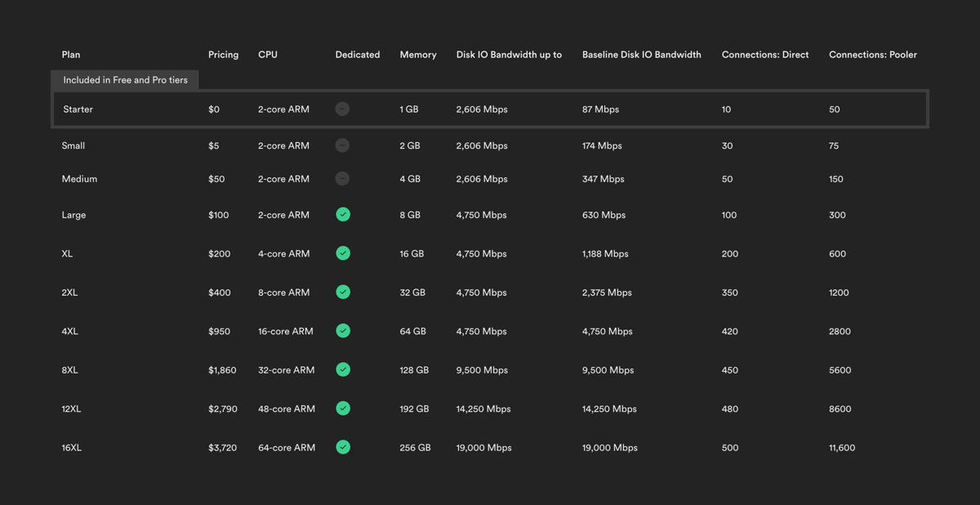Screen dimensions: 980x505
Task: Select the green check icon on XL row
Action: click(x=342, y=253)
